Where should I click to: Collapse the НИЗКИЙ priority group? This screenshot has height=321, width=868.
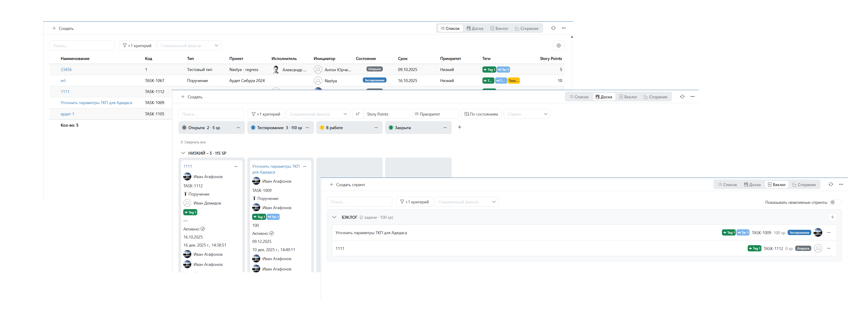(x=183, y=153)
